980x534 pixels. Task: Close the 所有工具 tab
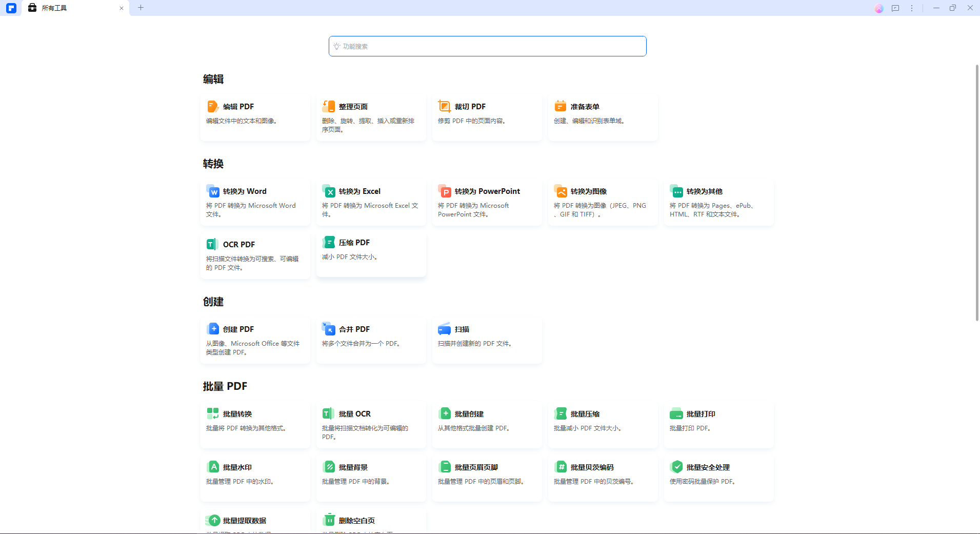[122, 8]
